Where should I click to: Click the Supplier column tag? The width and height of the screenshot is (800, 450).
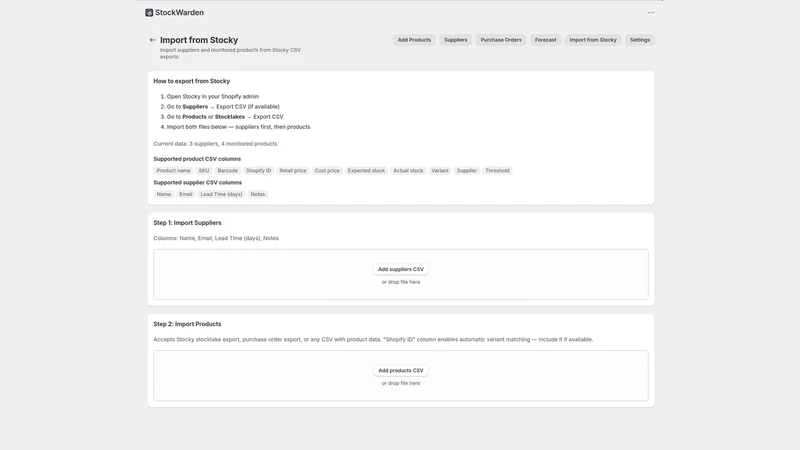pyautogui.click(x=466, y=170)
